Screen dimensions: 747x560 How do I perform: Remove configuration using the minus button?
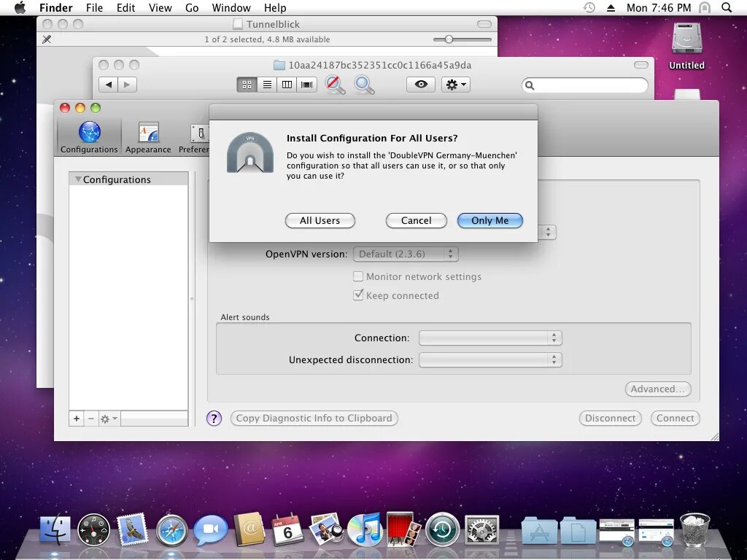[x=91, y=419]
